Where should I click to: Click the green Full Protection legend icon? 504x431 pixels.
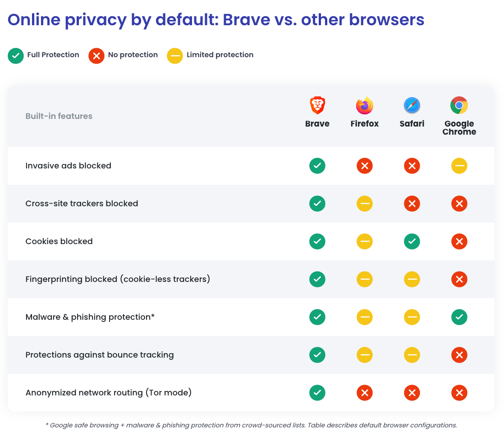[x=16, y=56]
